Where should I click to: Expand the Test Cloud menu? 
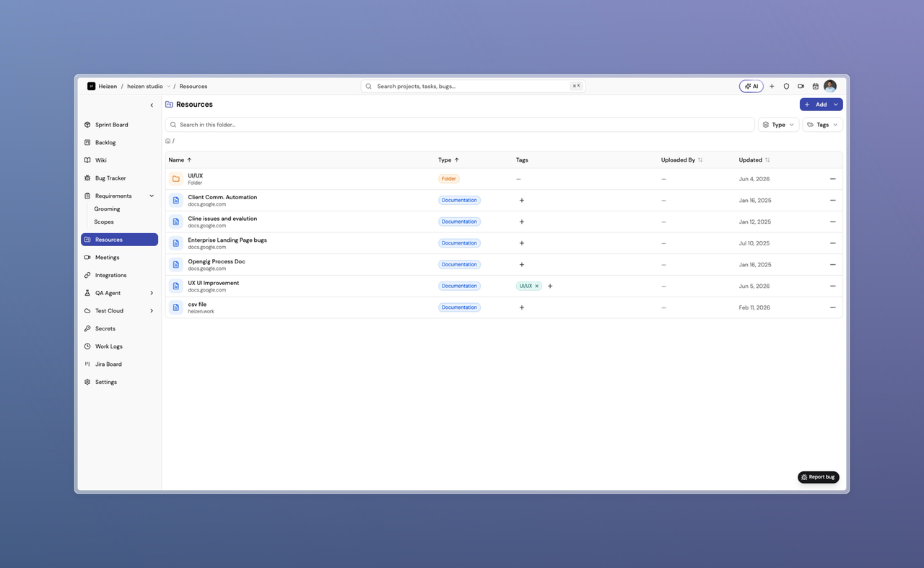tap(152, 311)
